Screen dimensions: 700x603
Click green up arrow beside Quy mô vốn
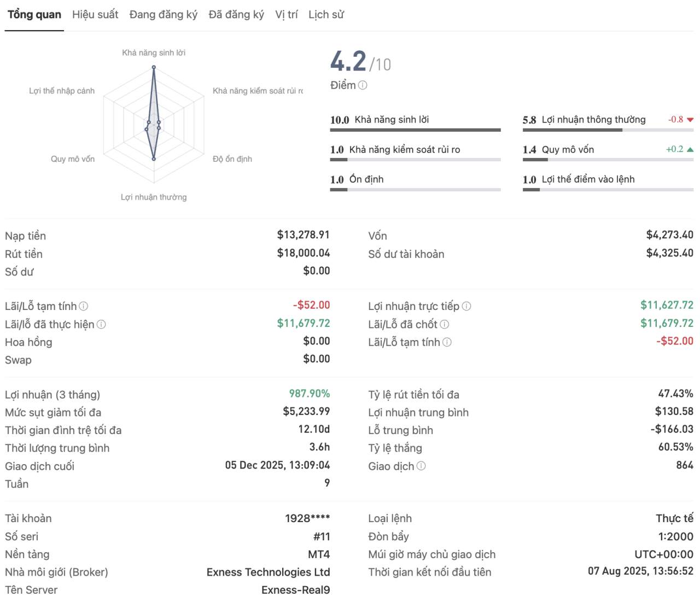690,149
